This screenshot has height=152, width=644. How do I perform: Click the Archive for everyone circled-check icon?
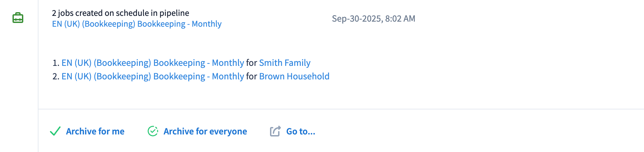(x=153, y=131)
